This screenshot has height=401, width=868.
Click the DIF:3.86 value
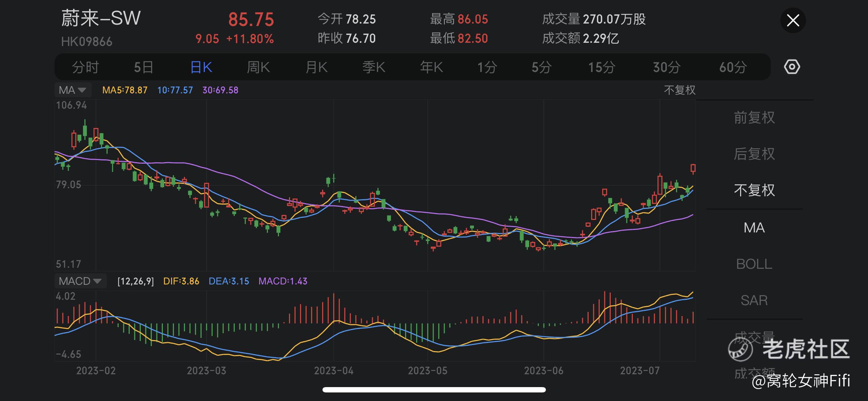click(181, 281)
